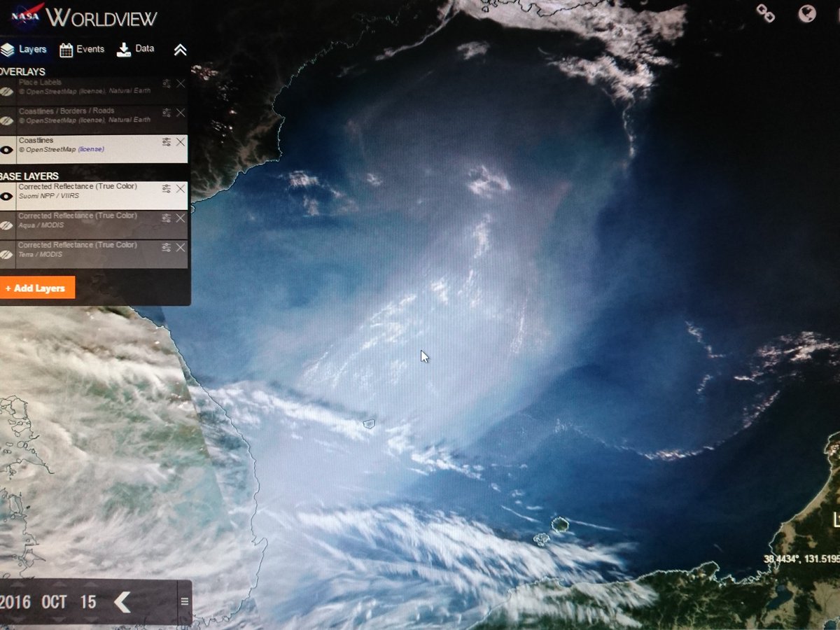
Task: Hide the Coastlines overlay
Action: [7, 149]
